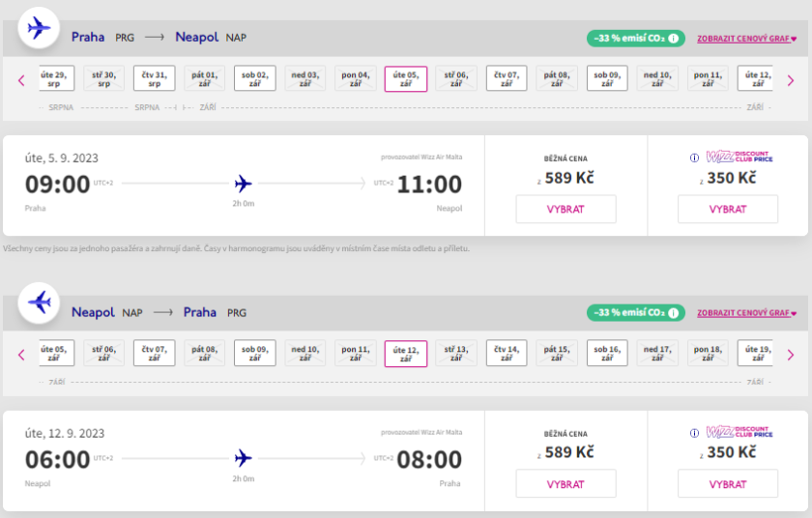The width and height of the screenshot is (812, 518).
Task: Show later return dates with right arrow
Action: tap(791, 355)
